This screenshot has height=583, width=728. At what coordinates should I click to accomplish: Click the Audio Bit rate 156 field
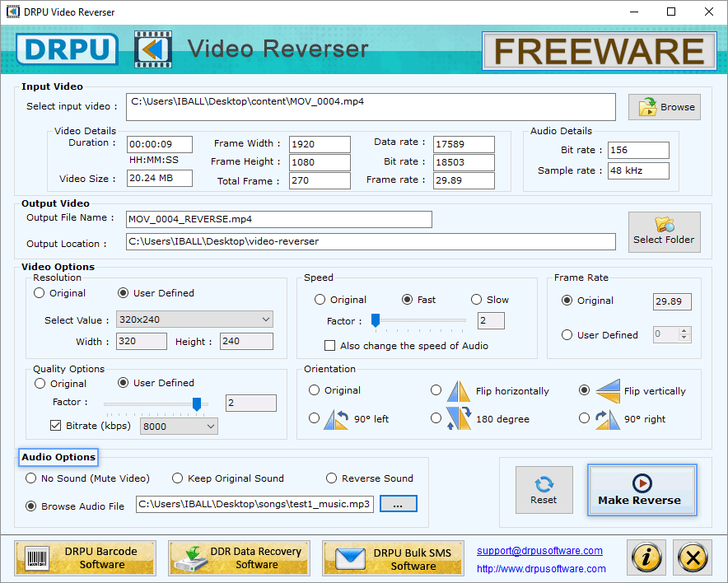pos(638,150)
